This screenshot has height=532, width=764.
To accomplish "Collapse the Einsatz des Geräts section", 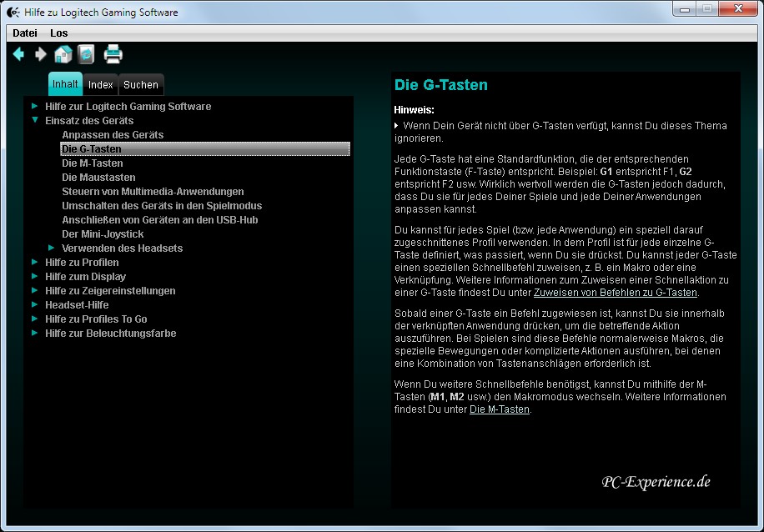I will tap(35, 120).
